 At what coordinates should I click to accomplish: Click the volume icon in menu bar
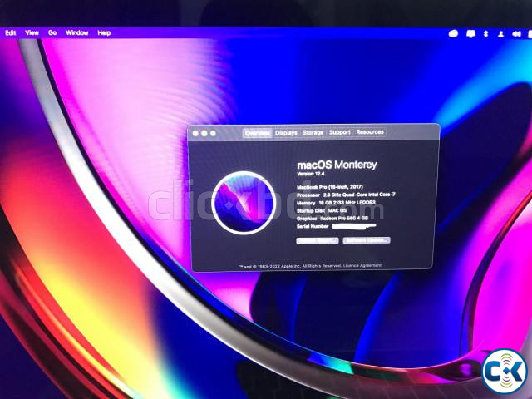point(516,34)
